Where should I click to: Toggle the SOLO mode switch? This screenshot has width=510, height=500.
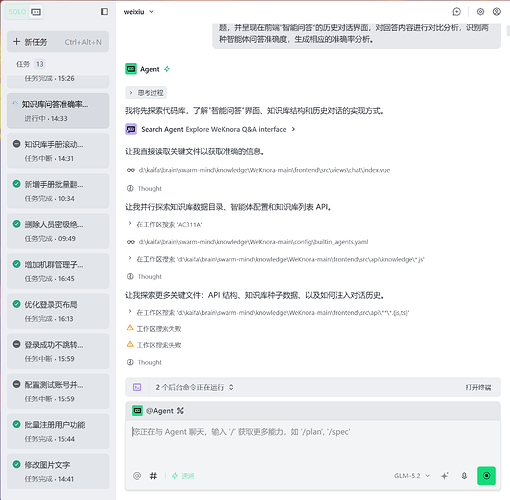pyautogui.click(x=24, y=12)
